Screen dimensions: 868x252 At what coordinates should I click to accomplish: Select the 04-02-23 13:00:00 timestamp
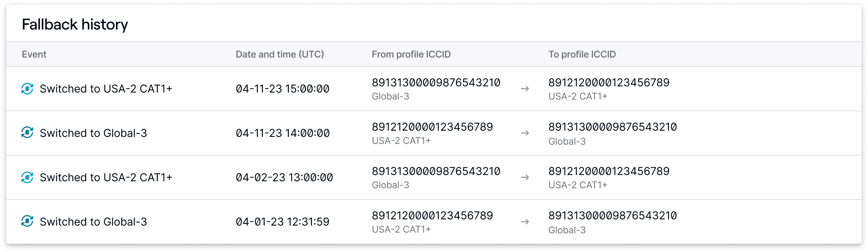pos(284,177)
